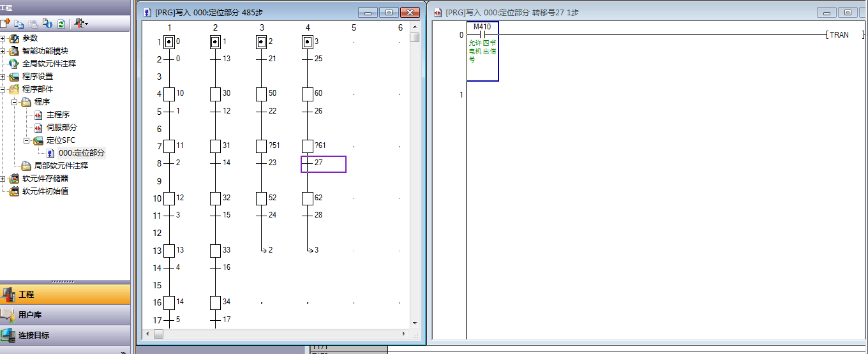The image size is (868, 354).
Task: Expand the 参数 tree node
Action: [3, 38]
